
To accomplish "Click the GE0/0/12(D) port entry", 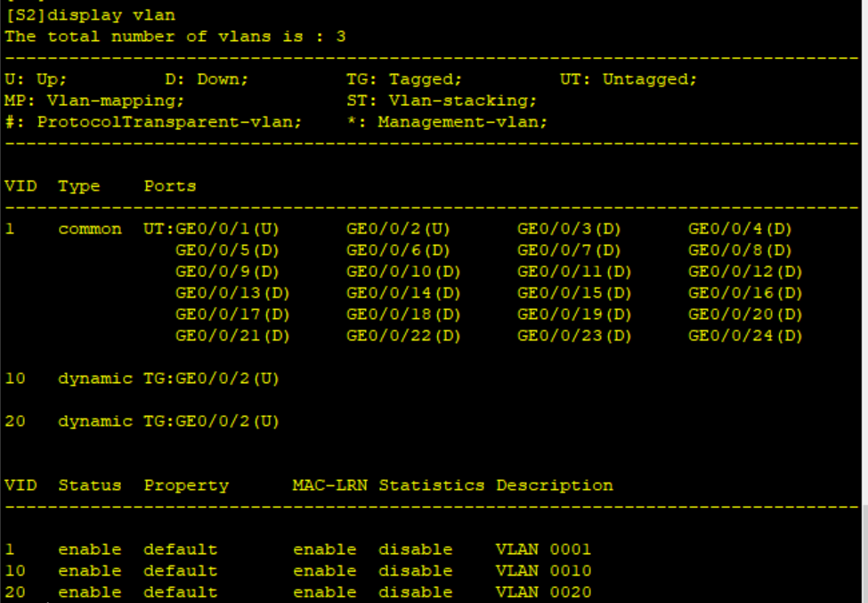I will coord(745,272).
